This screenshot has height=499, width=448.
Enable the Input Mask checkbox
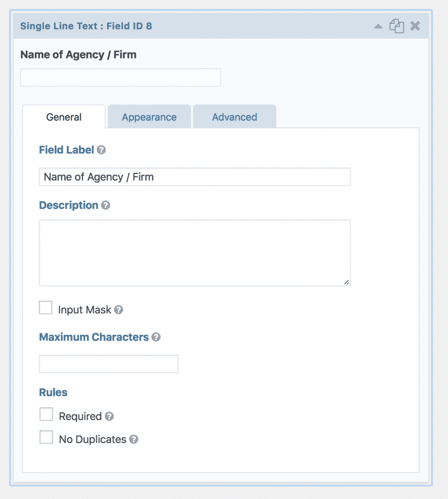click(x=45, y=307)
